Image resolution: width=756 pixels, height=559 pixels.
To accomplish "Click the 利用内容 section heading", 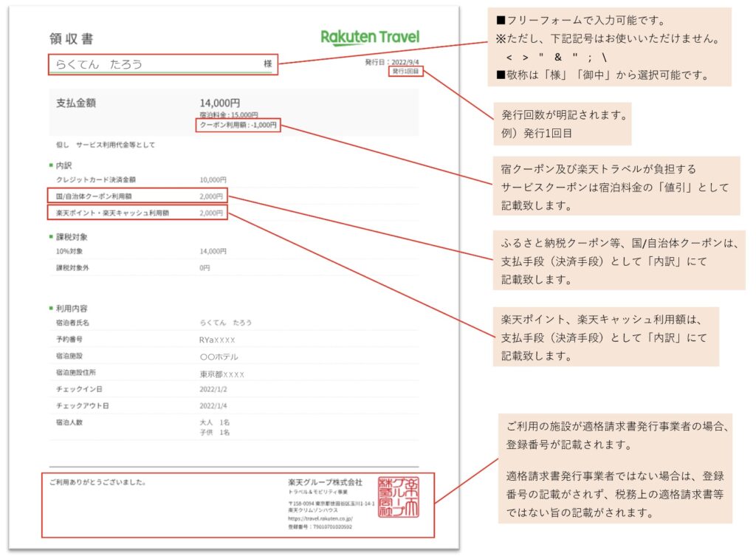I will (x=72, y=308).
